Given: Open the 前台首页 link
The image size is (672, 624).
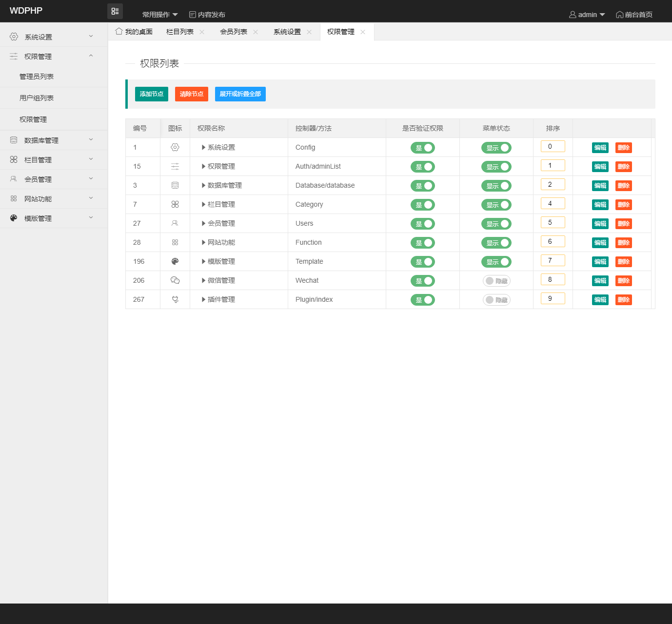Looking at the screenshot, I should tap(634, 15).
